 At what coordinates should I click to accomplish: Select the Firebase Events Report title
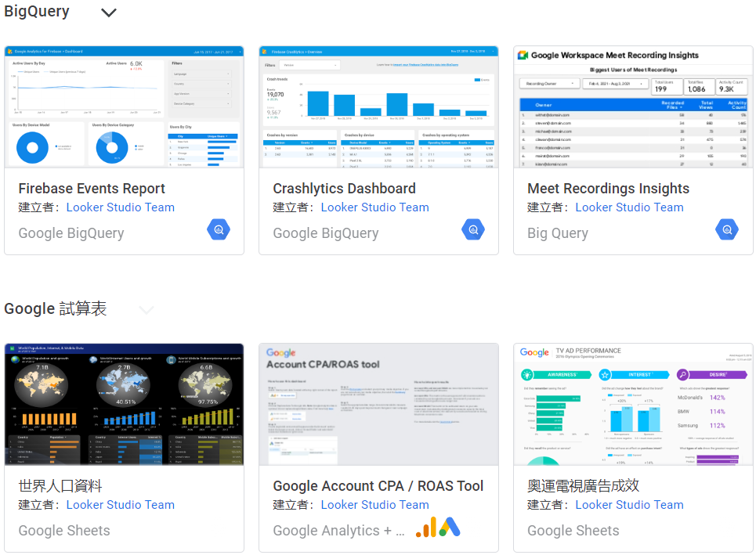92,189
